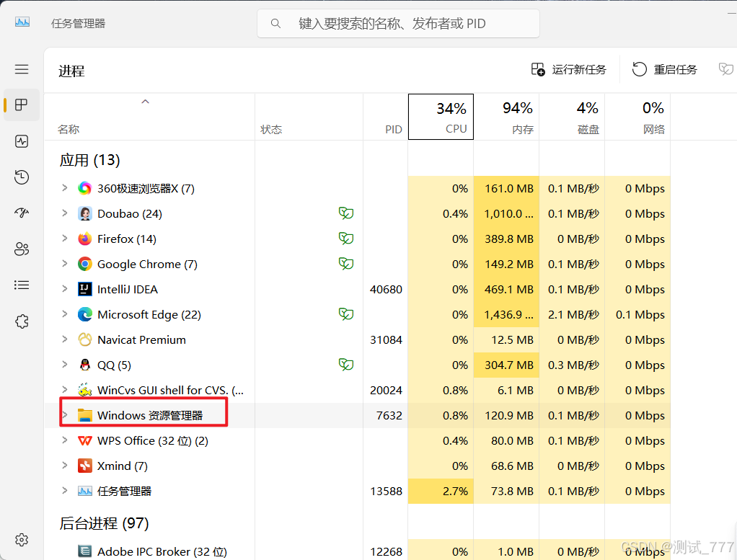Sort by the 内存 column header
This screenshot has width=737, height=560.
[x=506, y=117]
